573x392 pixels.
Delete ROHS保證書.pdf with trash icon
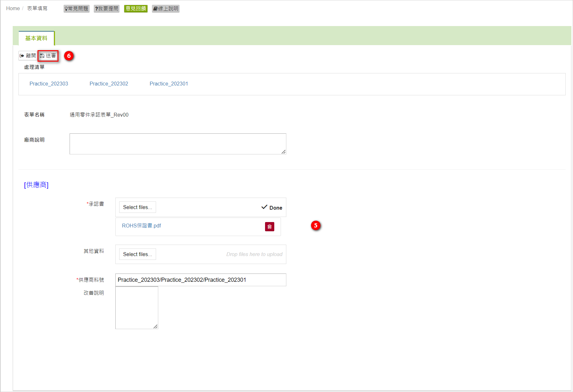[269, 226]
